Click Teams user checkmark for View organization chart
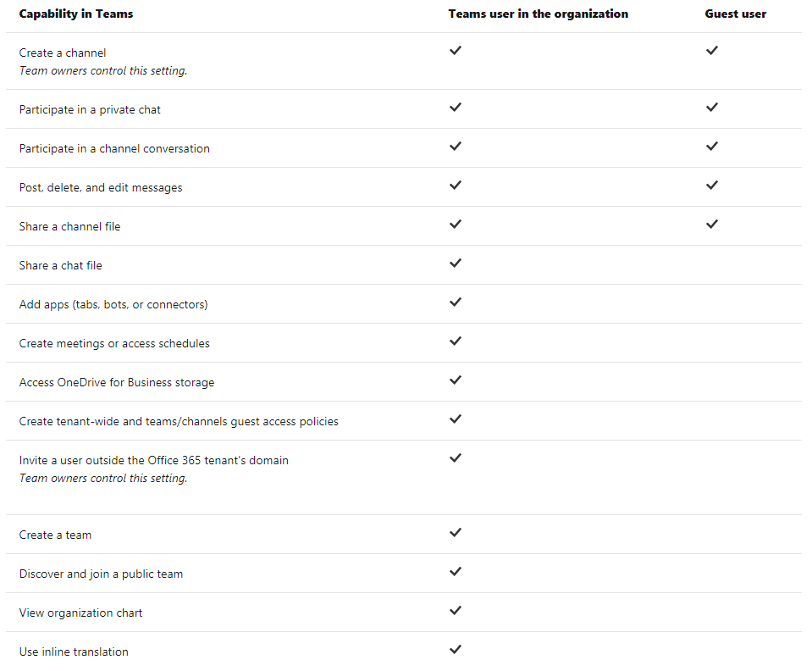The height and width of the screenshot is (671, 812). [456, 611]
